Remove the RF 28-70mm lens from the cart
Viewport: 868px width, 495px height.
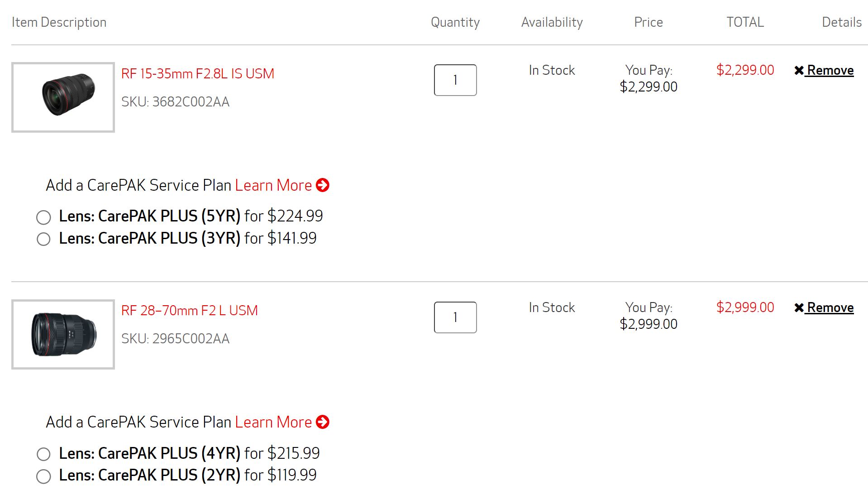830,308
